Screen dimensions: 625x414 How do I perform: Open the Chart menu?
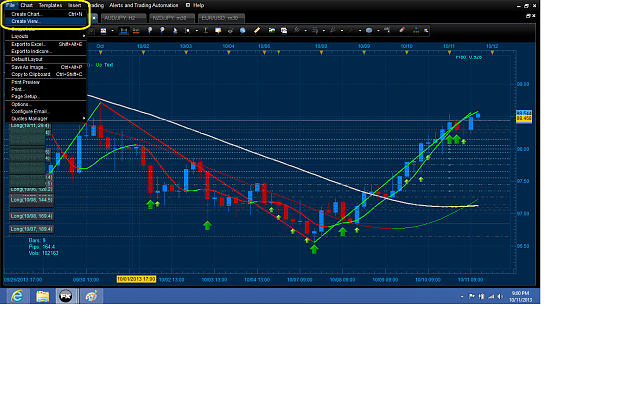27,5
